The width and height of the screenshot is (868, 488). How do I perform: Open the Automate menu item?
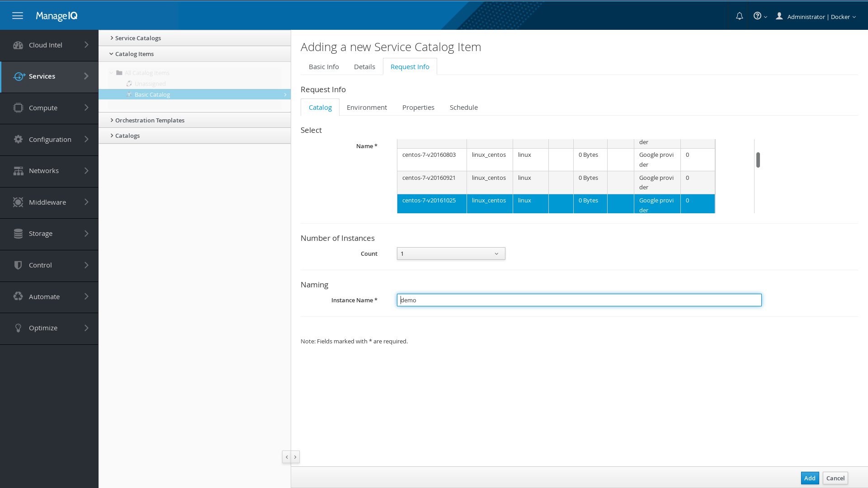point(49,296)
